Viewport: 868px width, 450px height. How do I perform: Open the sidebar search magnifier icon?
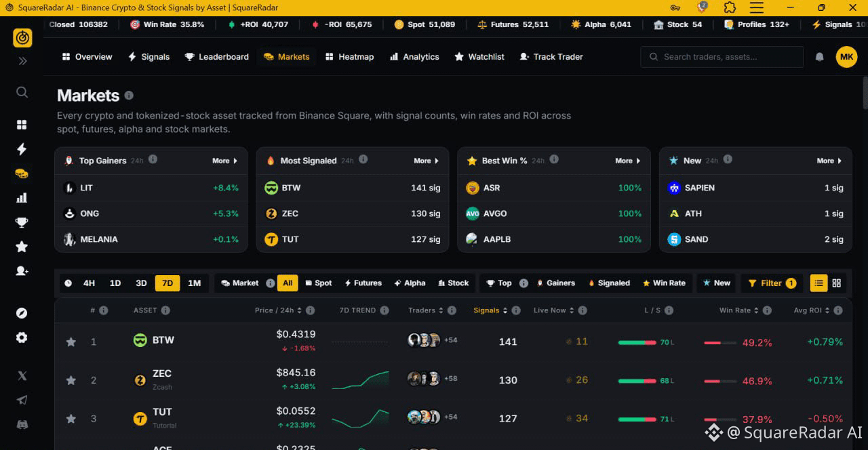pyautogui.click(x=22, y=92)
